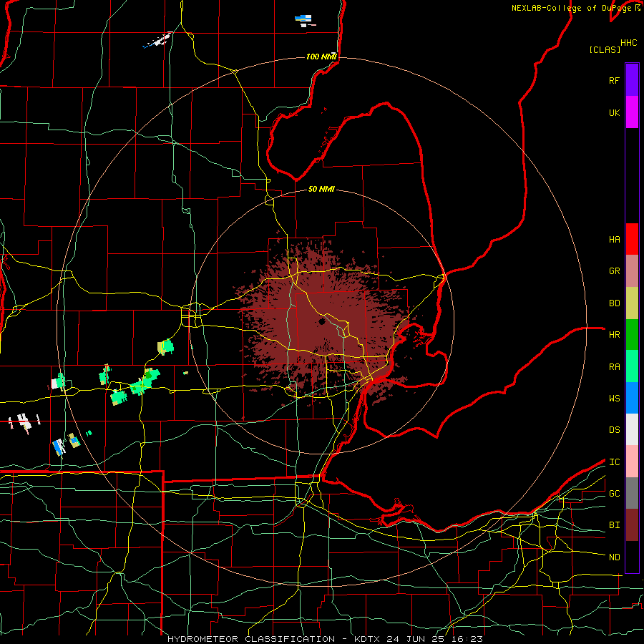644x644 pixels.
Task: Click the BD legend label
Action: click(x=614, y=303)
